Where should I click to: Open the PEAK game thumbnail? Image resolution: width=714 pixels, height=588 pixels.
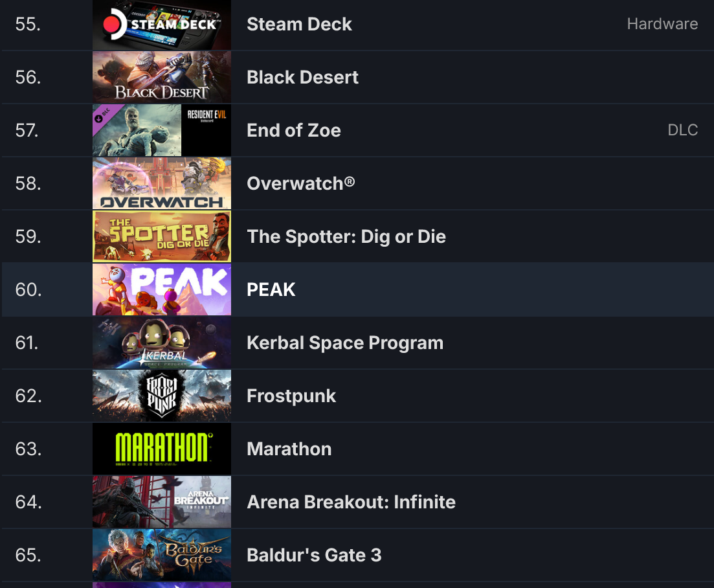pyautogui.click(x=162, y=289)
